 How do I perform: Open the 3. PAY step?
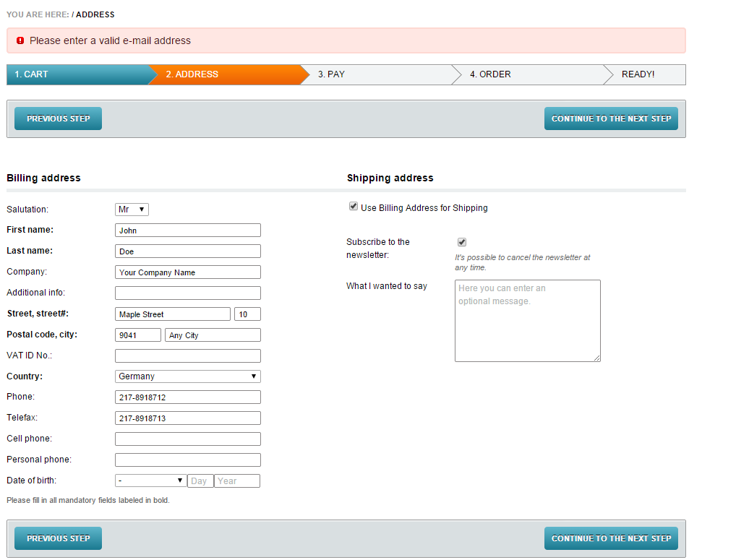click(380, 74)
